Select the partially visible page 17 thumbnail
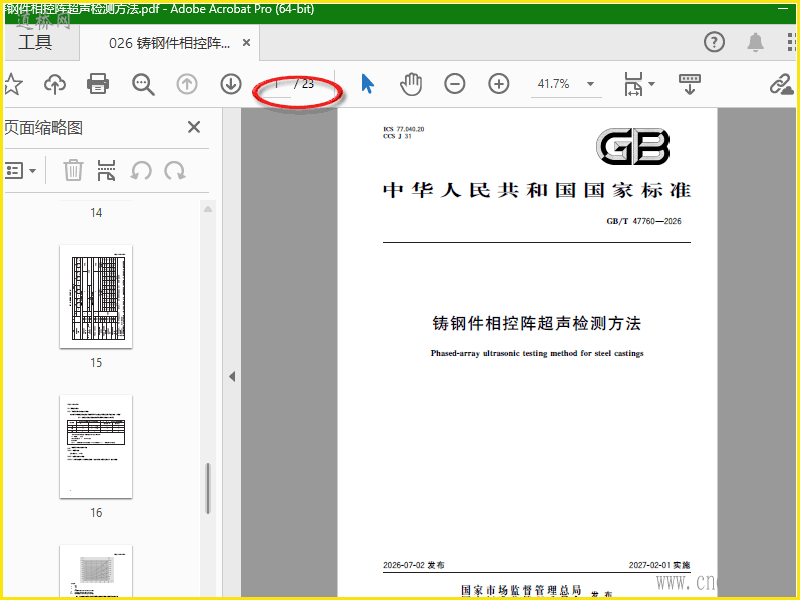The width and height of the screenshot is (800, 600). tap(96, 571)
